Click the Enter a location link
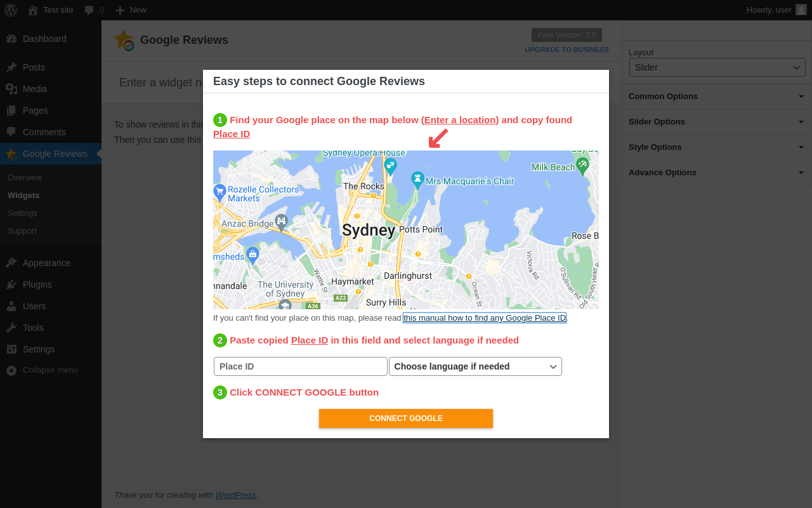 coord(460,120)
